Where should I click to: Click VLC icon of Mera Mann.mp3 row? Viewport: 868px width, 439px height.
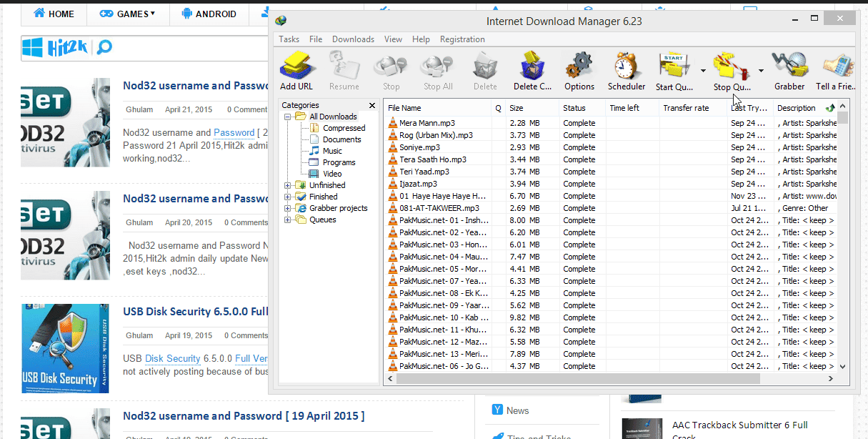tap(392, 123)
